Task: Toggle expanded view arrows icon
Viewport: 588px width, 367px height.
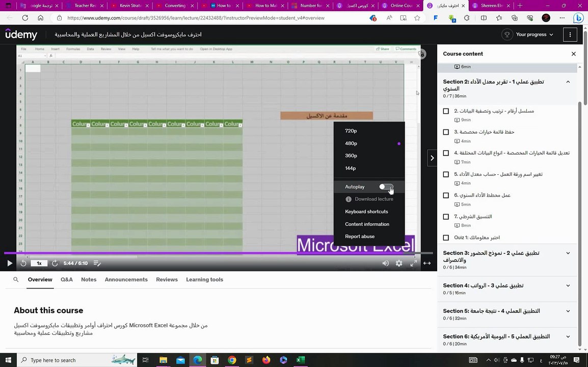Action: (x=427, y=263)
